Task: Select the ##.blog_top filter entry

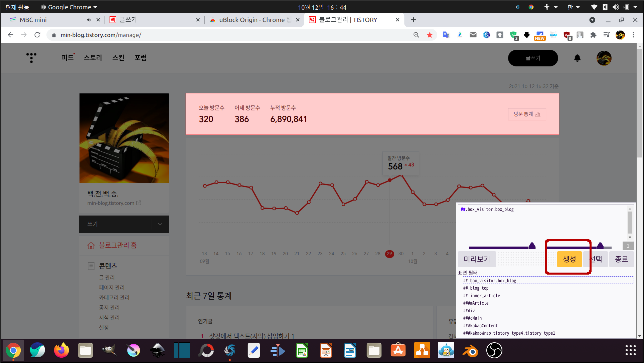Action: [x=476, y=288]
